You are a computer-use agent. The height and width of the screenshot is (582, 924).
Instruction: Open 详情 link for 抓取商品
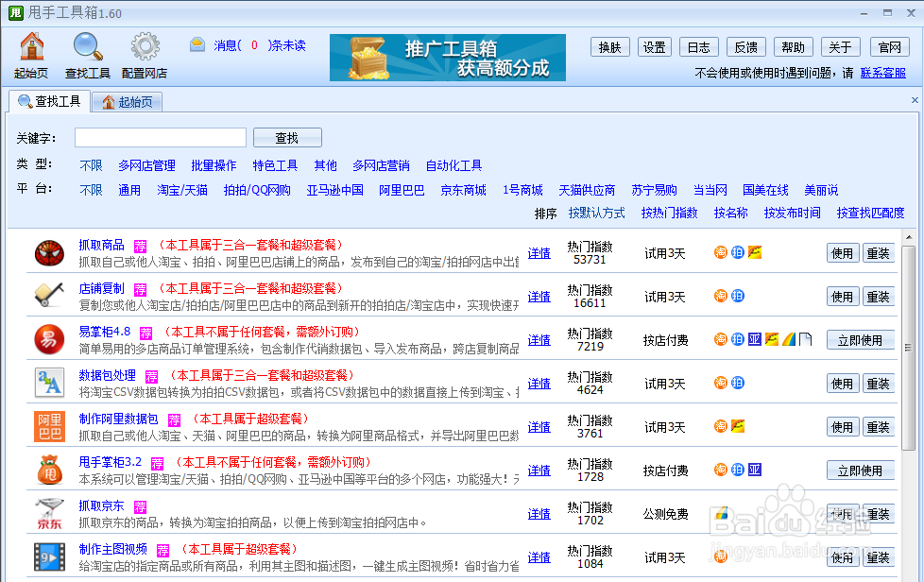click(x=539, y=253)
